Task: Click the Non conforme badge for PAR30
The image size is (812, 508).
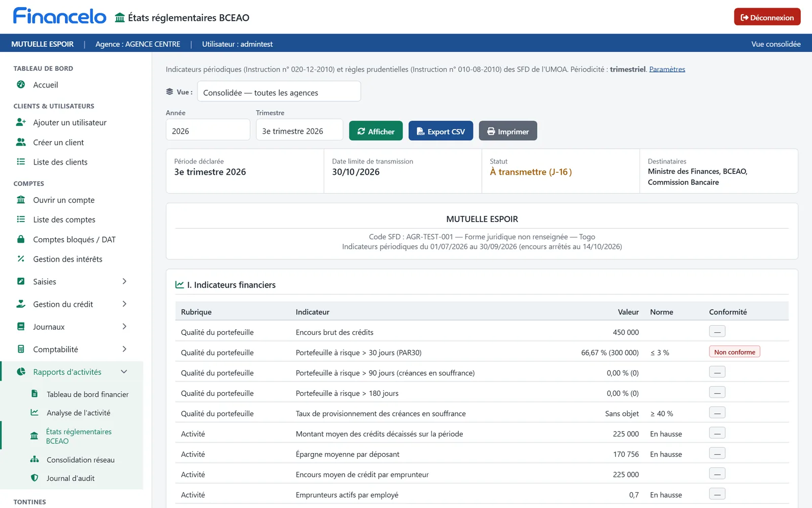Action: pyautogui.click(x=734, y=352)
